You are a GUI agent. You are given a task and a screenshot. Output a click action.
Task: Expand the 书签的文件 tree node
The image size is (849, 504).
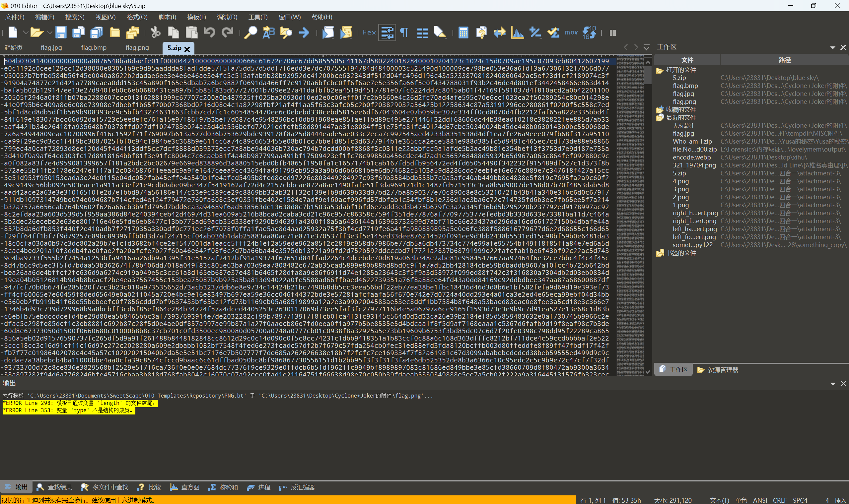coord(660,253)
